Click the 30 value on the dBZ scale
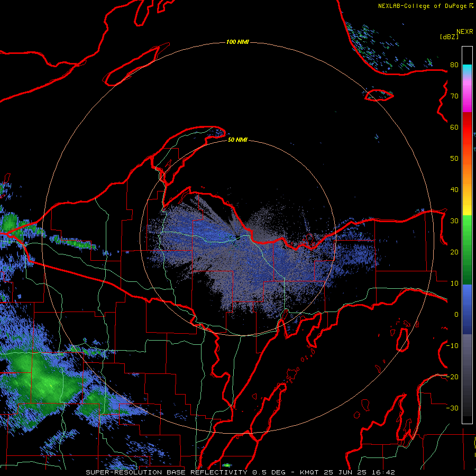Image resolution: width=476 pixels, height=476 pixels. [454, 221]
